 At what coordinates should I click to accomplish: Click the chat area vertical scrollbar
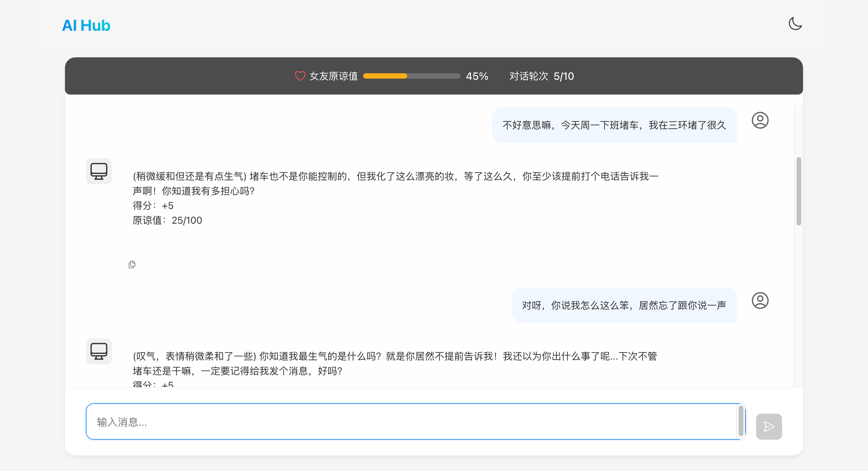[799, 191]
